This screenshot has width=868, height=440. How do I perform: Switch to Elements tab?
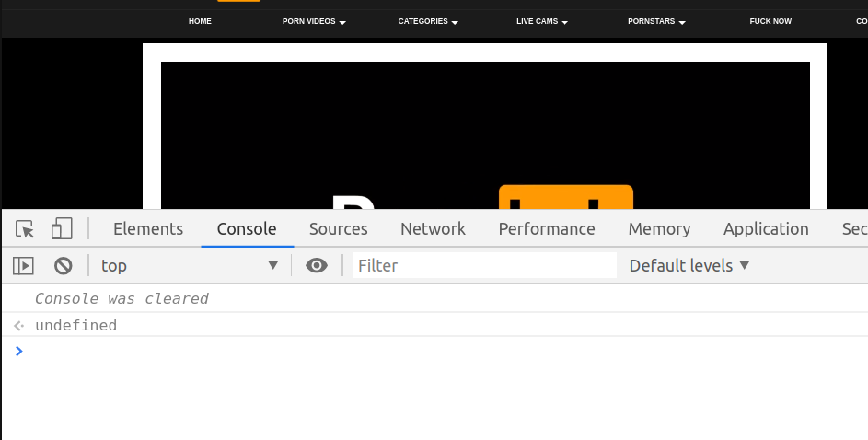click(148, 228)
